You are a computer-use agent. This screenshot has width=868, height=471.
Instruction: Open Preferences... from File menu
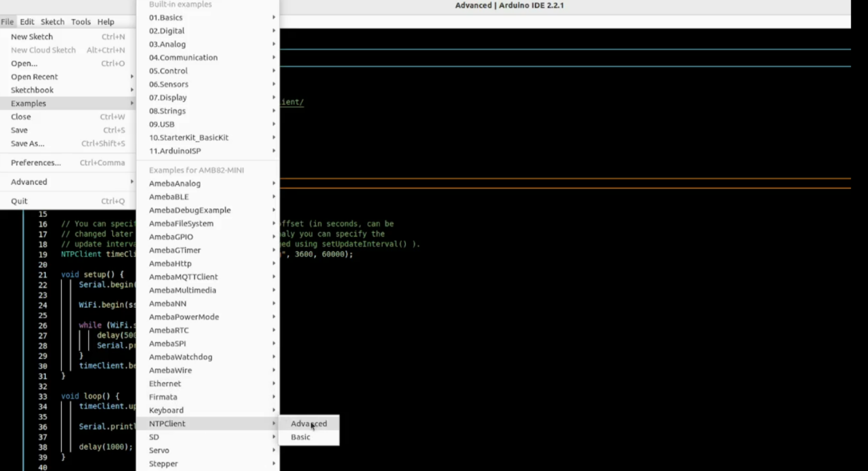pos(68,163)
